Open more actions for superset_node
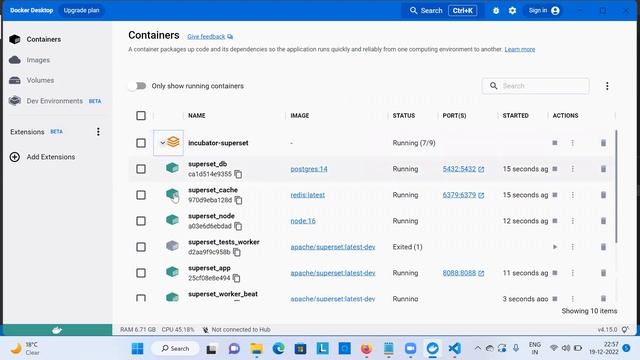Image resolution: width=640 pixels, height=360 pixels. (573, 221)
